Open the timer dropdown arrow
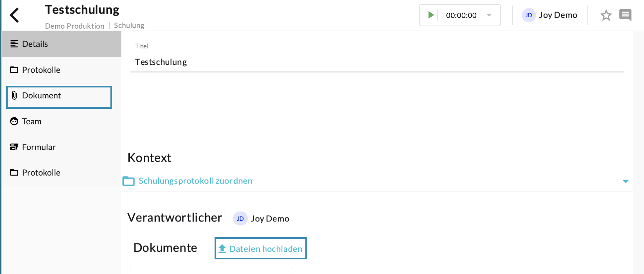The width and height of the screenshot is (644, 274). click(x=489, y=15)
